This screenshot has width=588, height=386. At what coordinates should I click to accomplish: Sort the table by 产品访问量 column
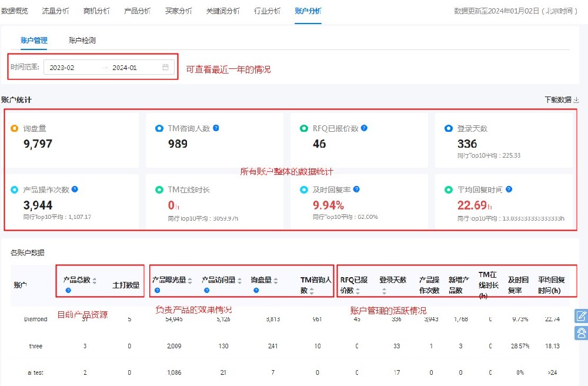click(x=240, y=279)
